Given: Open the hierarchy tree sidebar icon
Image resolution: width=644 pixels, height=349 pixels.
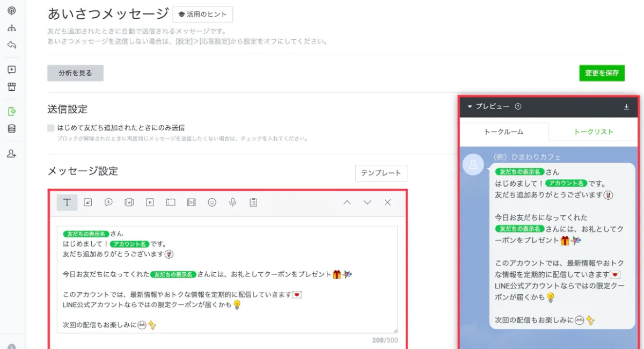Looking at the screenshot, I should click(x=12, y=28).
